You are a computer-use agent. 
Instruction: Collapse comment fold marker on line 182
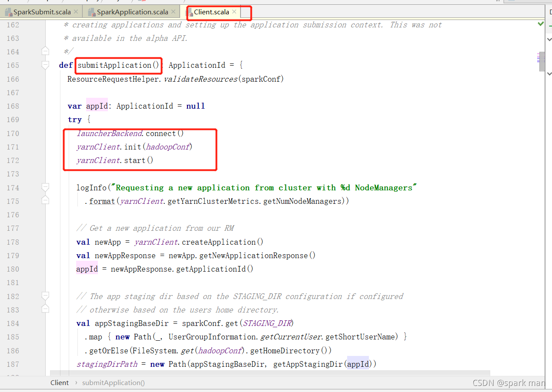click(x=45, y=296)
